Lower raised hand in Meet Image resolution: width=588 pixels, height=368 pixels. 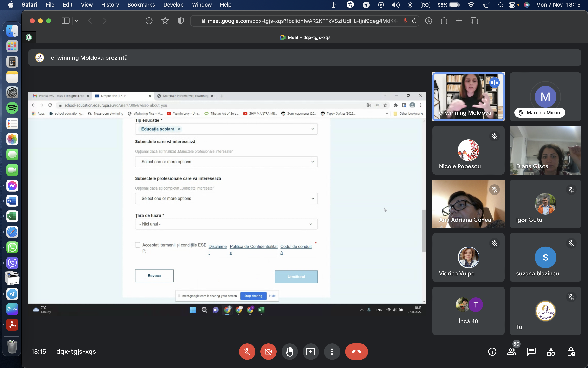click(x=289, y=351)
